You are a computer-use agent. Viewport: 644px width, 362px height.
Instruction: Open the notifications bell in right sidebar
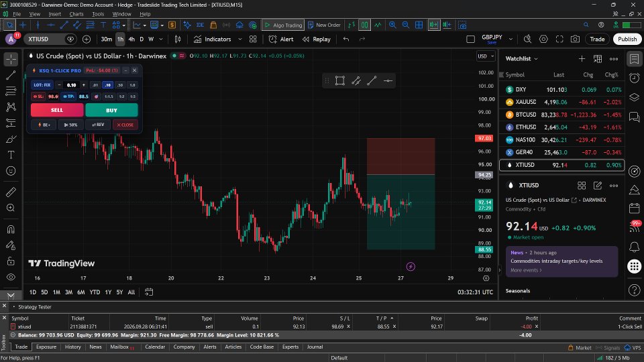coord(634,246)
